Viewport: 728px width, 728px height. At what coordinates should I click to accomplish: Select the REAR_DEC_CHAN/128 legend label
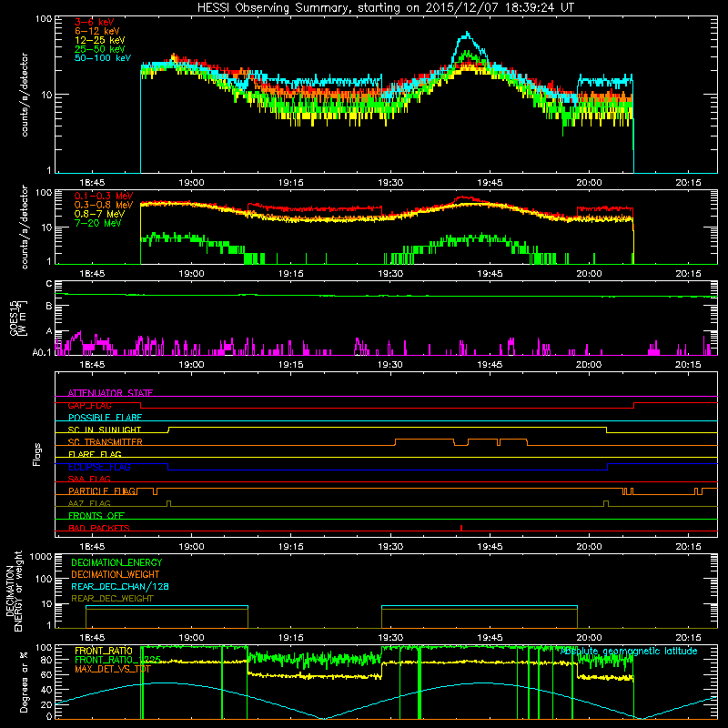(120, 586)
